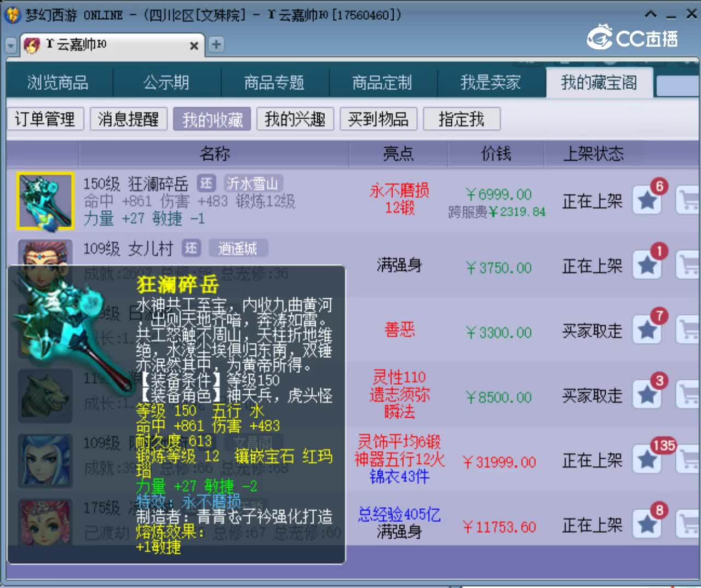701x588 pixels.
Task: Add ¥31999.00 item to cart
Action: tap(688, 460)
